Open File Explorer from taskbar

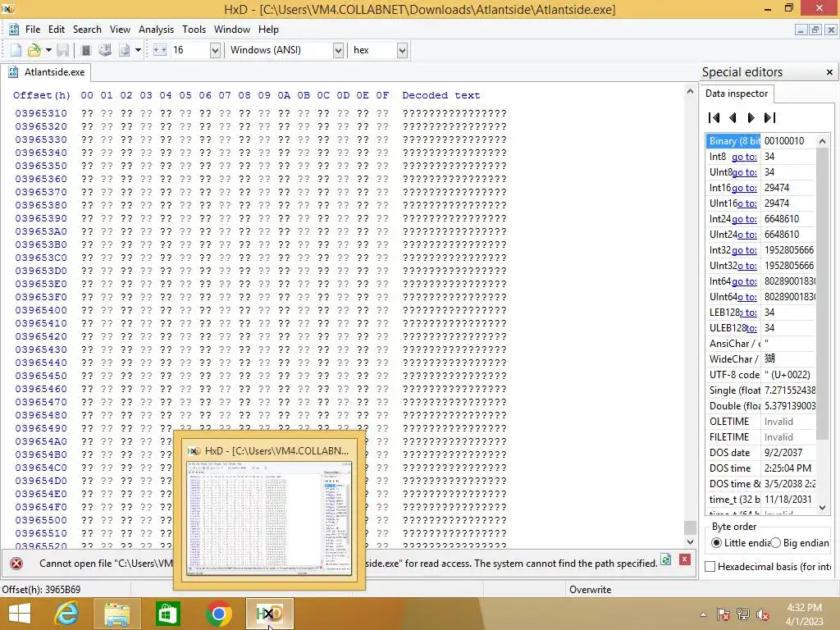(117, 614)
